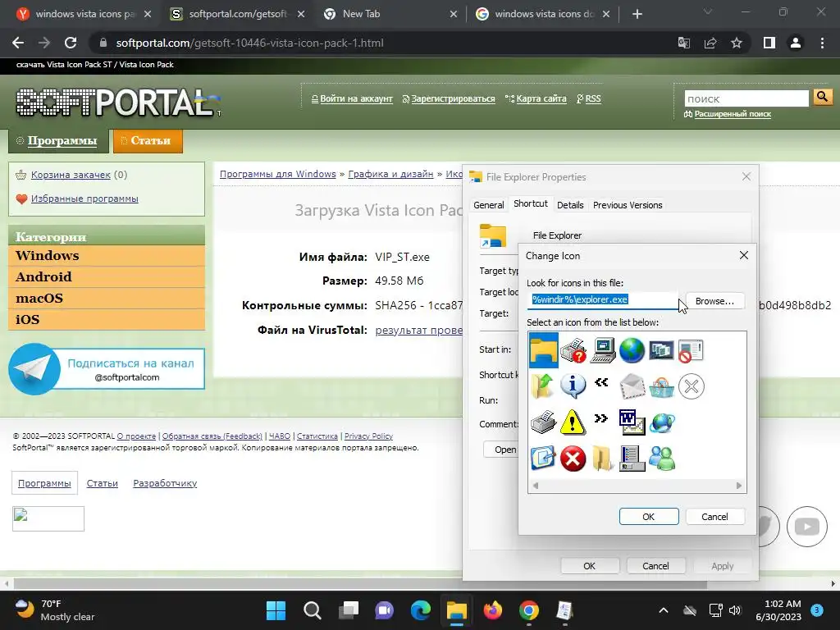The width and height of the screenshot is (840, 630).
Task: Open the tab search chevron in Chrome
Action: coord(708,11)
